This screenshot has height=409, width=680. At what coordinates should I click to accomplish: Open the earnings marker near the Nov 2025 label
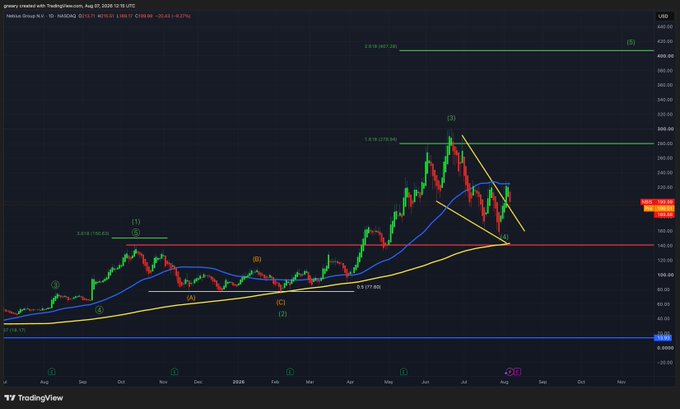(x=174, y=371)
